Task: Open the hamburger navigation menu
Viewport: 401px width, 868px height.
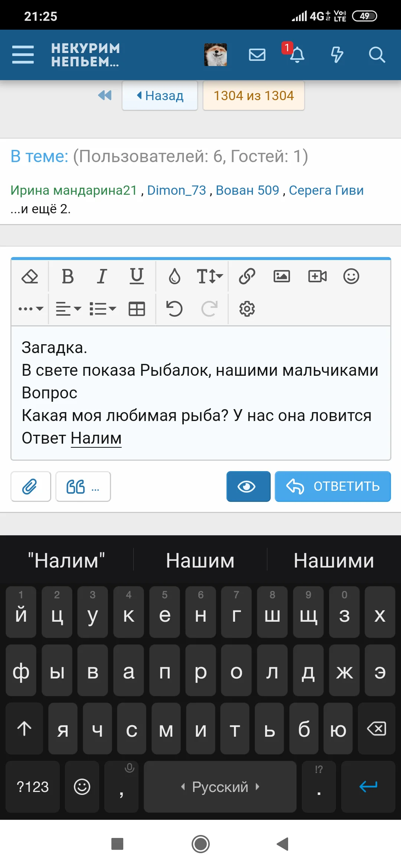Action: tap(23, 55)
